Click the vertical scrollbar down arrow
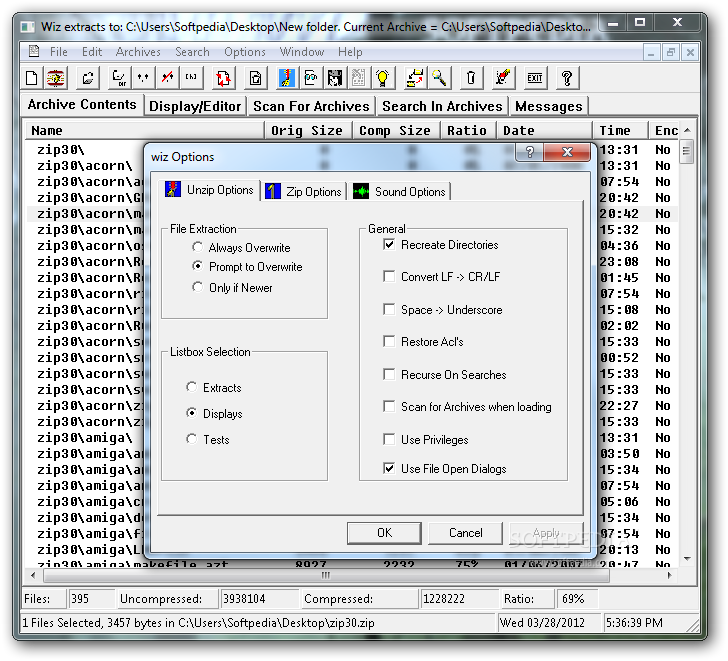 [688, 558]
